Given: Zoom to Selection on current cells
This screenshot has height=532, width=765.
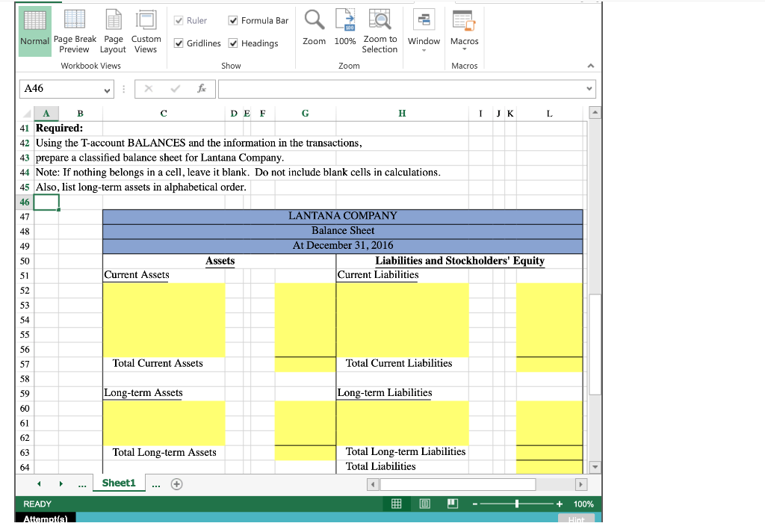Looking at the screenshot, I should coord(380,28).
